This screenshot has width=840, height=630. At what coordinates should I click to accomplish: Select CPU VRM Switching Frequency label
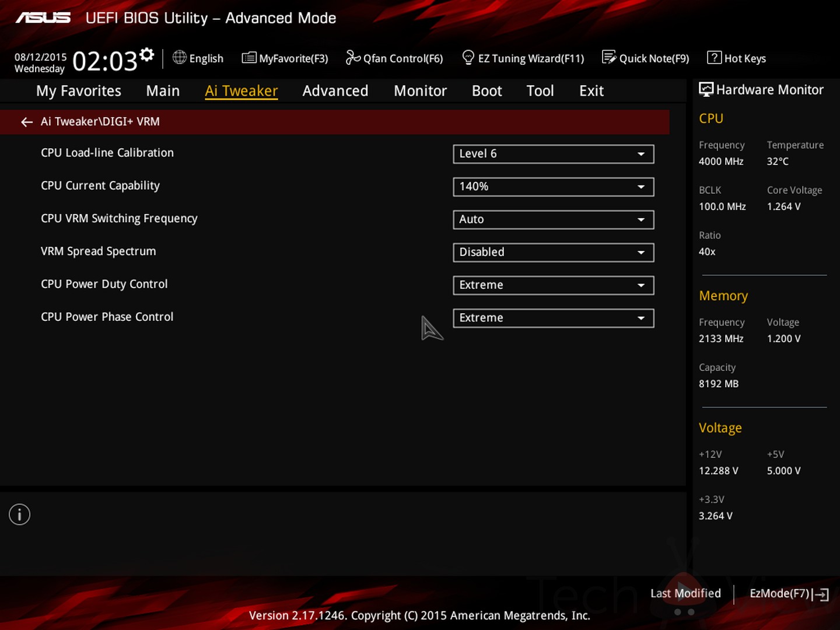pos(119,219)
